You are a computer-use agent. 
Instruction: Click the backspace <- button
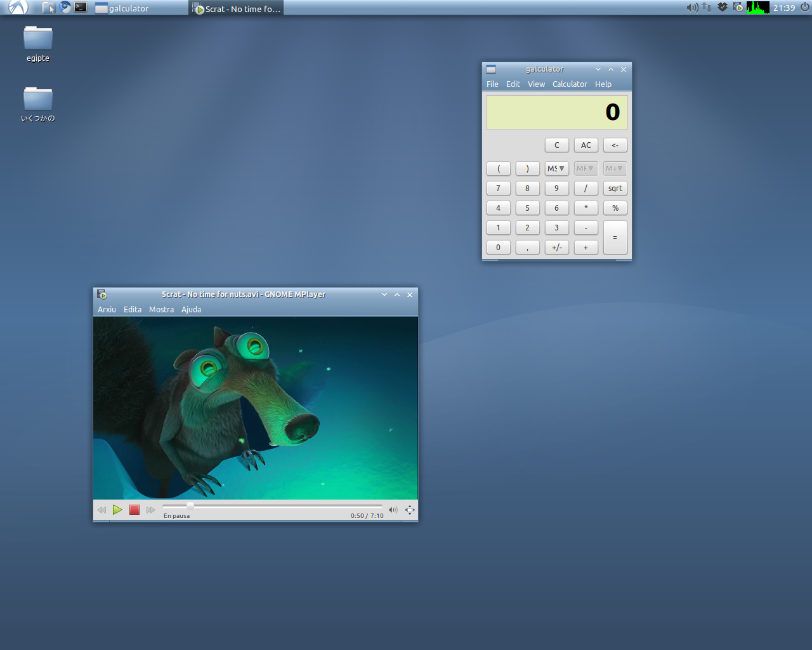[615, 145]
